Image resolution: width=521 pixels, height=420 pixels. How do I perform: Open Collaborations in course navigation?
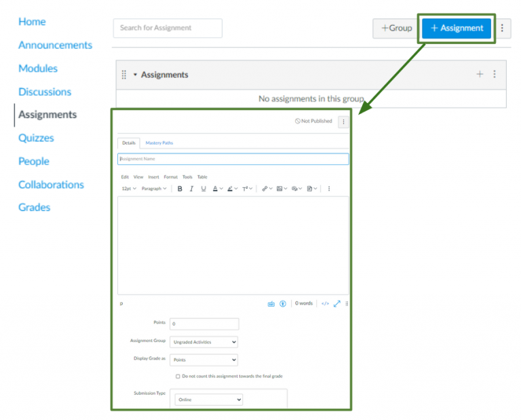(x=51, y=185)
